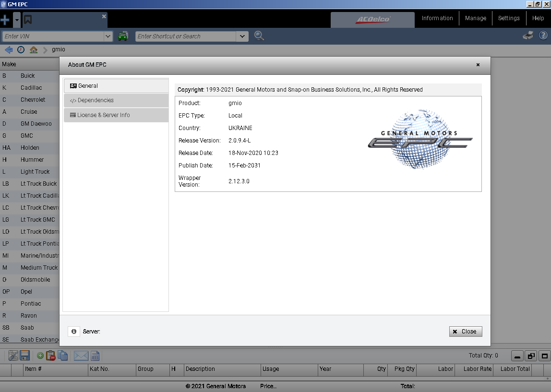Viewport: 551px width, 392px height.
Task: Click in the Enter VIN field
Action: pyautogui.click(x=53, y=36)
